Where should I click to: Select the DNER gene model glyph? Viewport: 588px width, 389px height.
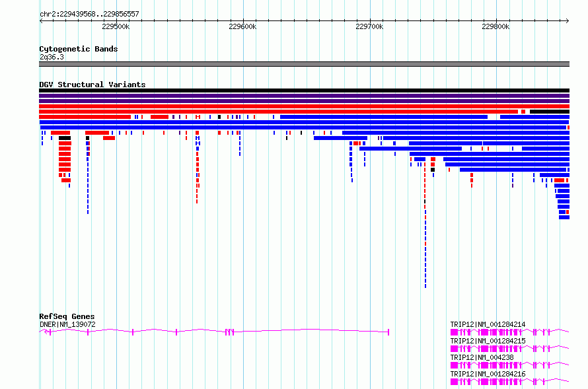coord(214,332)
